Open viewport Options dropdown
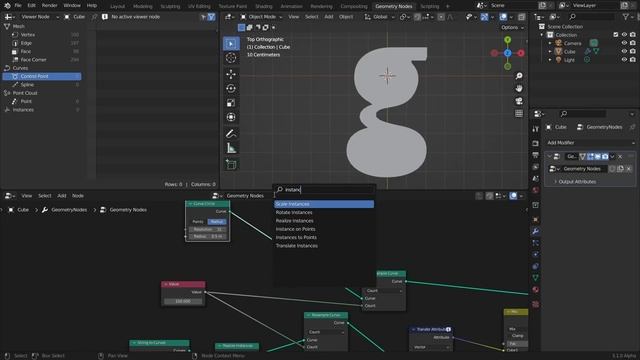Image resolution: width=640 pixels, height=360 pixels. [x=512, y=27]
